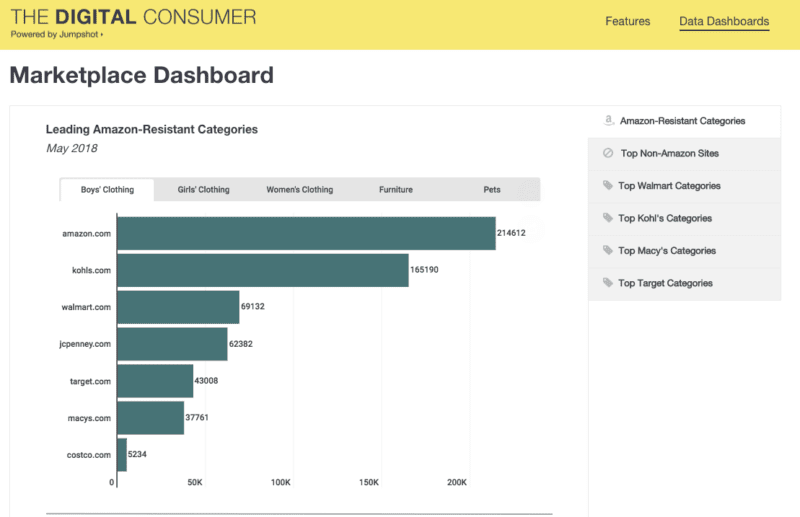
Task: Click the 100K axis tick label
Action: click(x=281, y=482)
